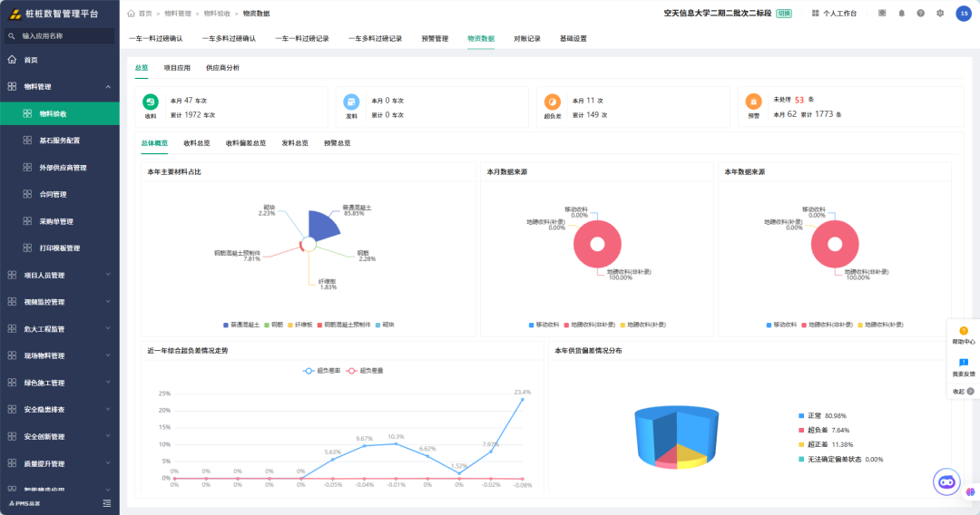Click 物料验收 in the breadcrumb
Image resolution: width=980 pixels, height=515 pixels.
coord(217,13)
